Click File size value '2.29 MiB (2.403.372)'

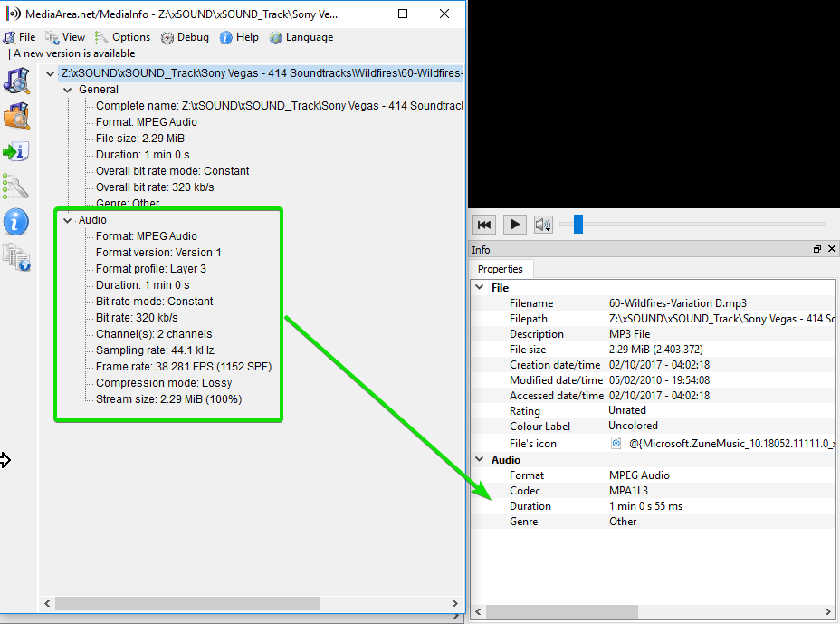click(655, 350)
